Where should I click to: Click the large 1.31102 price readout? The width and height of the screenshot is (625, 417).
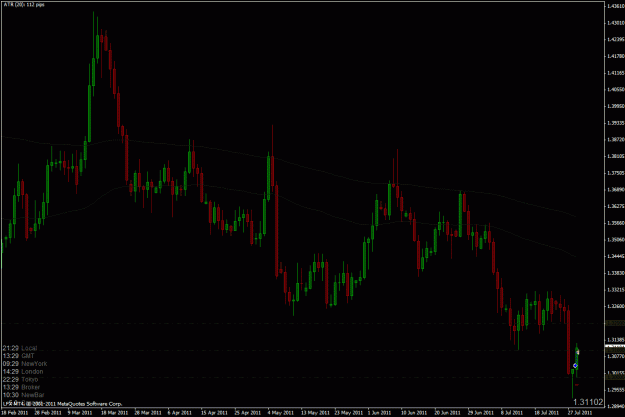pyautogui.click(x=590, y=402)
